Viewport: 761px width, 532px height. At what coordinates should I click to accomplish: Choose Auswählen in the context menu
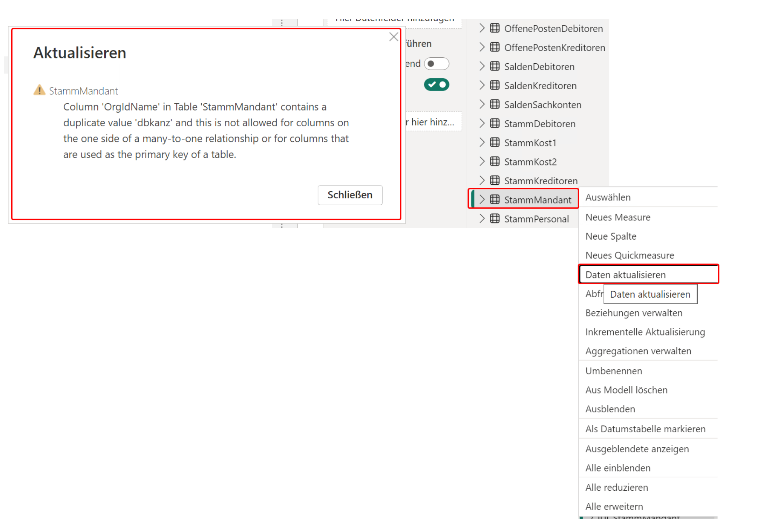[648, 197]
